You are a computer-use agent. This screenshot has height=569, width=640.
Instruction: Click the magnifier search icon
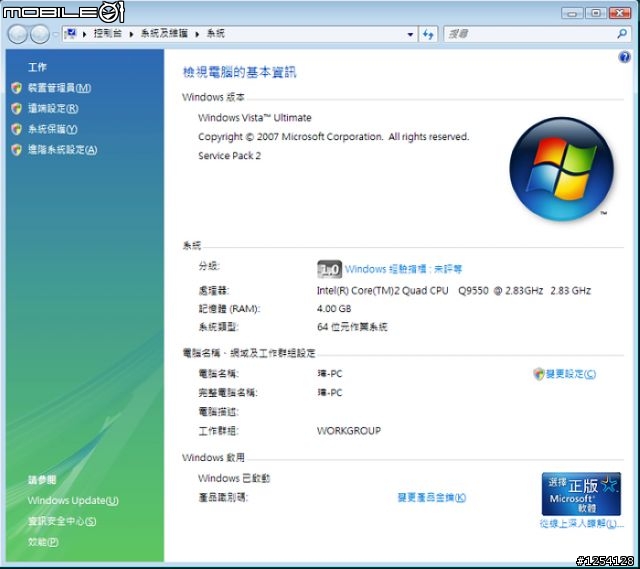click(x=622, y=34)
